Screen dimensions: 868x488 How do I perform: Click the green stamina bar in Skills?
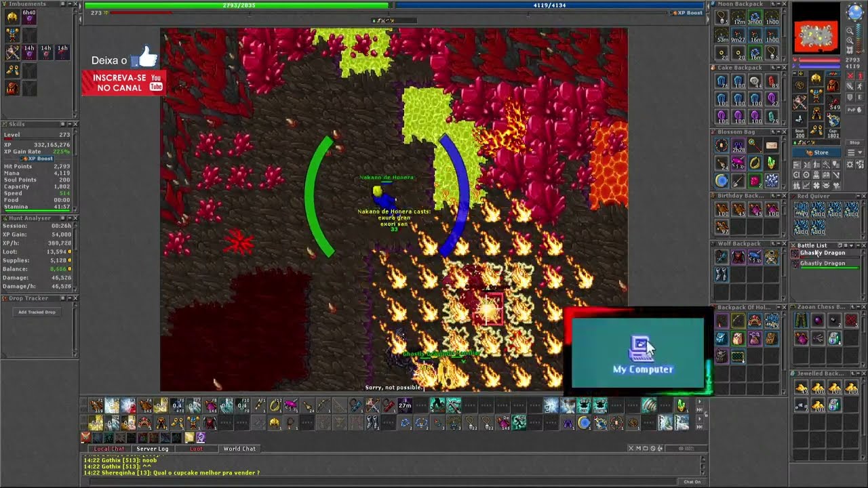coord(37,210)
